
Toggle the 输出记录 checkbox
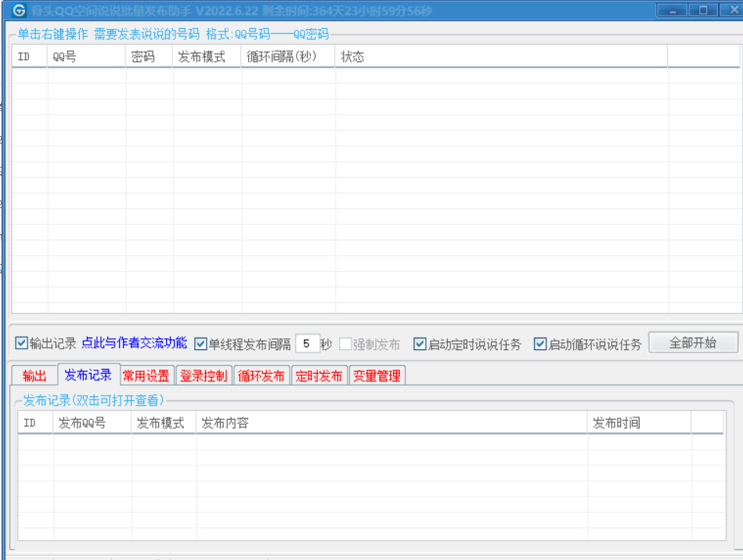point(21,343)
